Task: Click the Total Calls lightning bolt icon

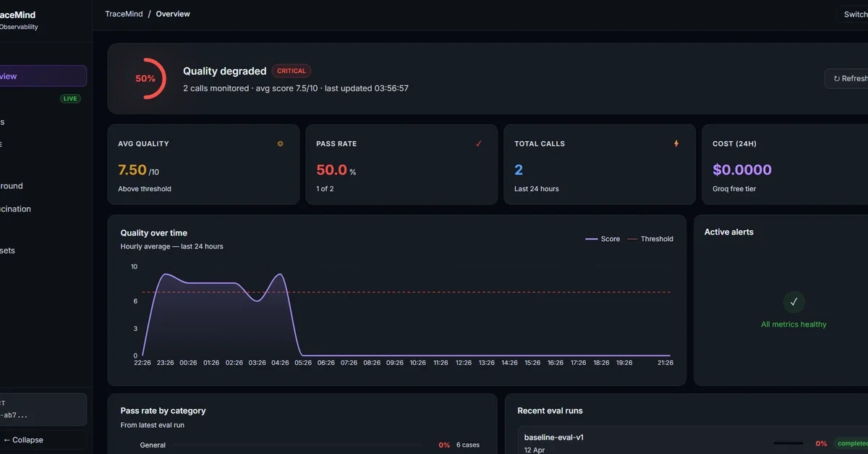Action: [x=676, y=143]
